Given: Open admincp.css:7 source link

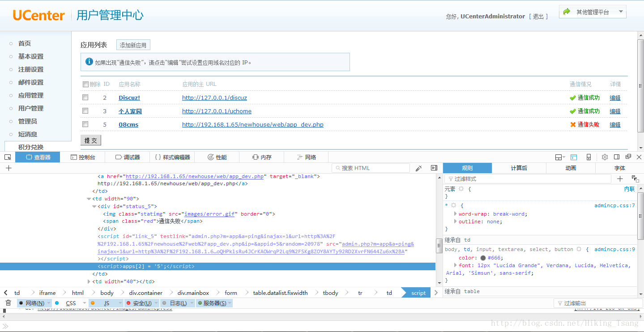Looking at the screenshot, I should pyautogui.click(x=614, y=205).
